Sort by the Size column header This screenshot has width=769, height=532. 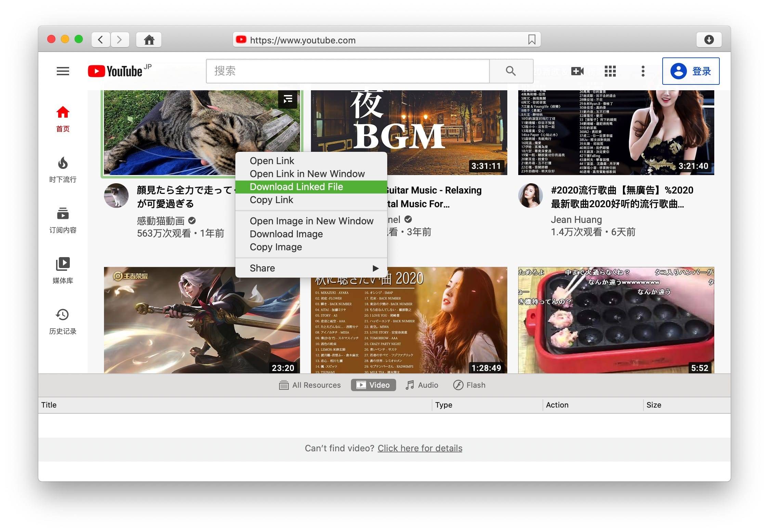click(x=687, y=405)
